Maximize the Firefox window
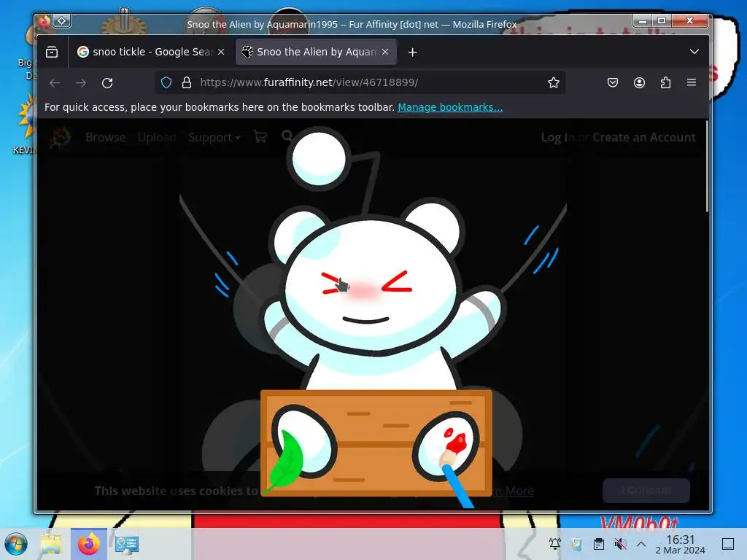This screenshot has height=560, width=747. [x=662, y=20]
